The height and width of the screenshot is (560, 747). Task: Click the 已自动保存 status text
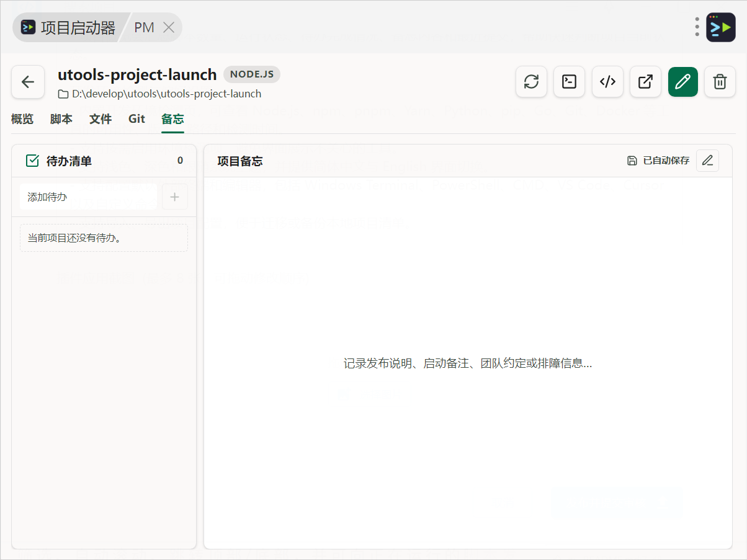(666, 161)
